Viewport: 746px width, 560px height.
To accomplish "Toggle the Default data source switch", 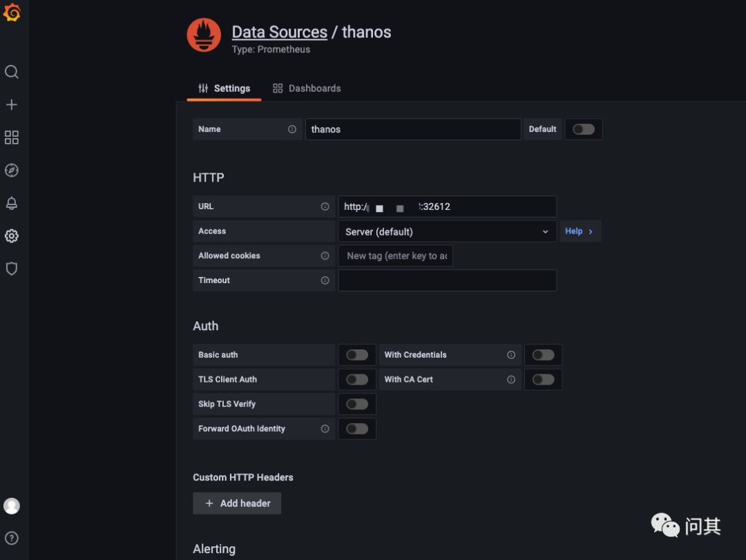I will [x=583, y=129].
